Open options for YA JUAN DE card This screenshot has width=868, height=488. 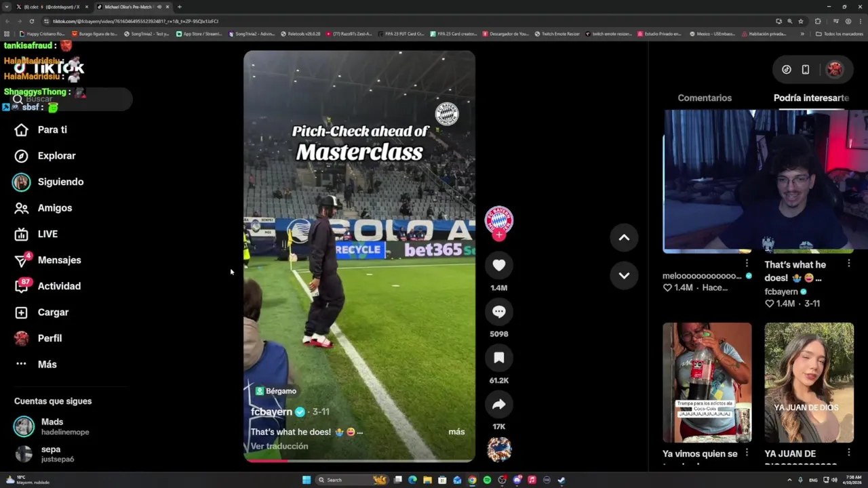tap(848, 452)
